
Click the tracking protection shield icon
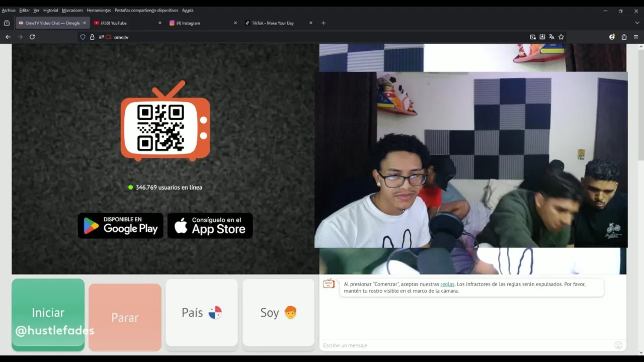coord(83,37)
